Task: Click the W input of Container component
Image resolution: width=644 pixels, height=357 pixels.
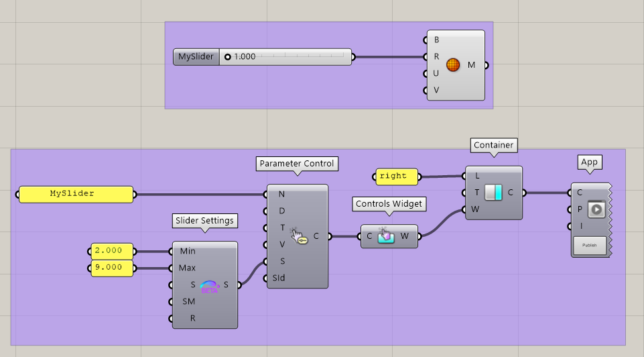Action: tap(475, 209)
